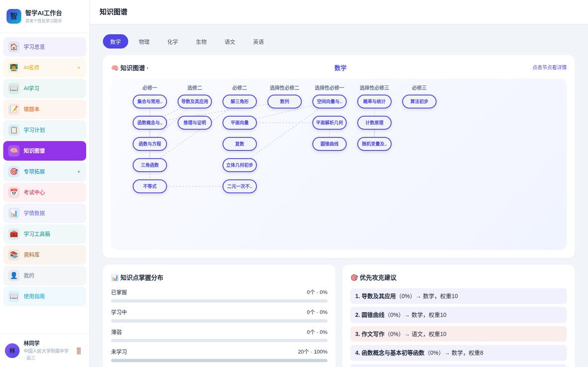Open the 生物 subject tab
Screen dimensions: 588x367
(x=201, y=42)
